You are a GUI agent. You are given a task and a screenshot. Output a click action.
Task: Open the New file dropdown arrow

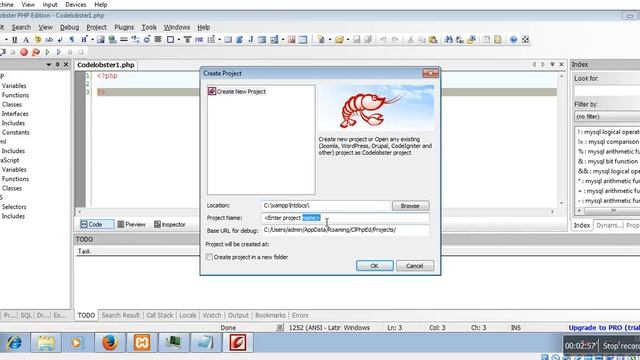(329, 40)
